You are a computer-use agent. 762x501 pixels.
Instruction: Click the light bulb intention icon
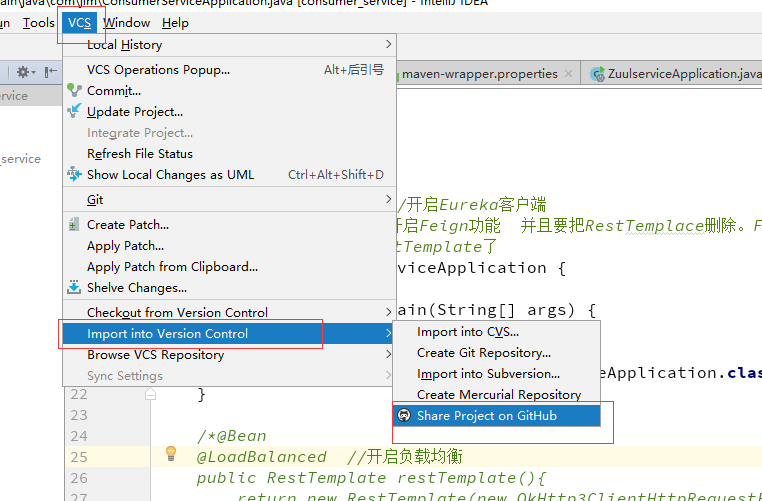click(171, 453)
